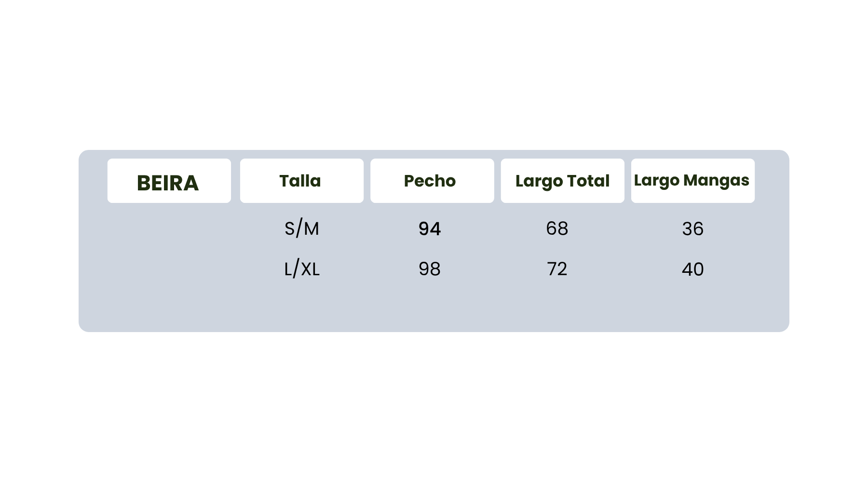Select the Talla column header
The image size is (868, 482).
coord(301,181)
